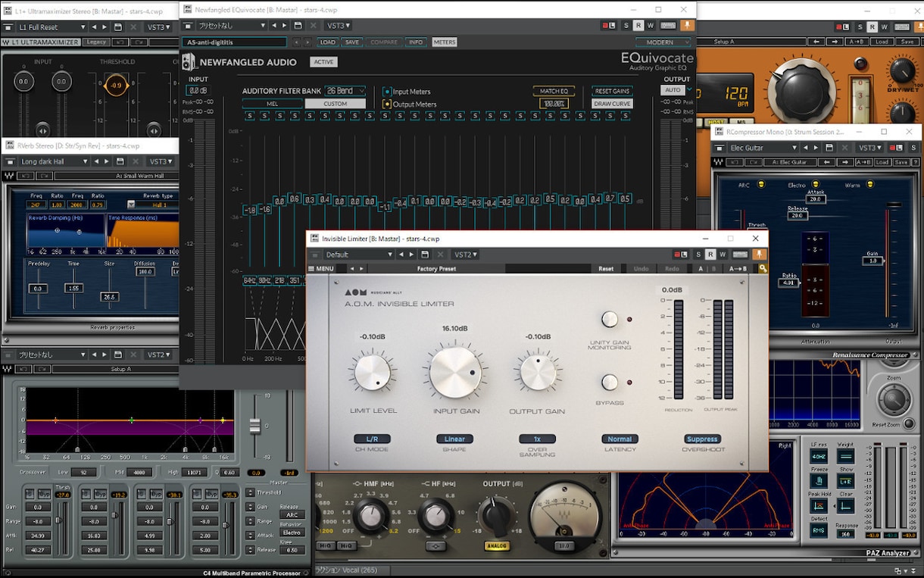Select the MEL filter bank tab

coord(273,104)
